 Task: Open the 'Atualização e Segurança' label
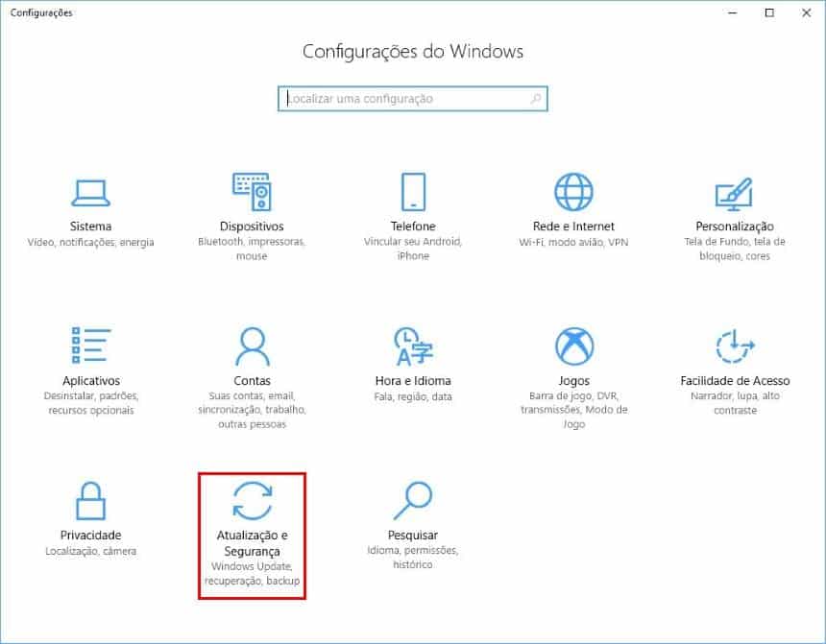(253, 543)
